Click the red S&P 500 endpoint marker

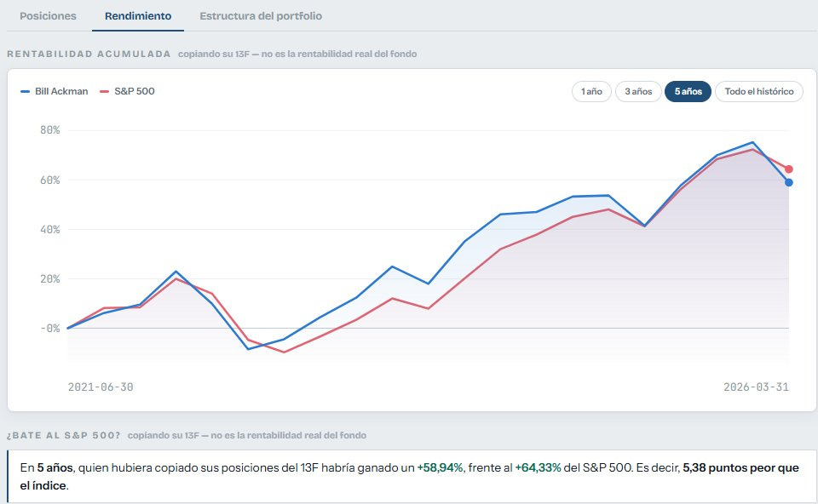pos(789,169)
